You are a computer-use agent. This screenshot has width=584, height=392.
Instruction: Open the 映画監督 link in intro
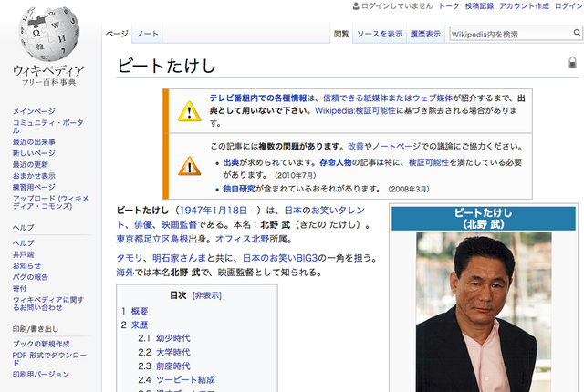coord(179,224)
